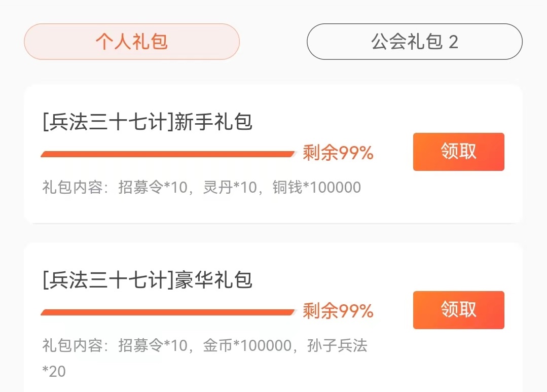Click 礼包内容 label in 豪华礼包 card
The height and width of the screenshot is (392, 547).
(75, 346)
